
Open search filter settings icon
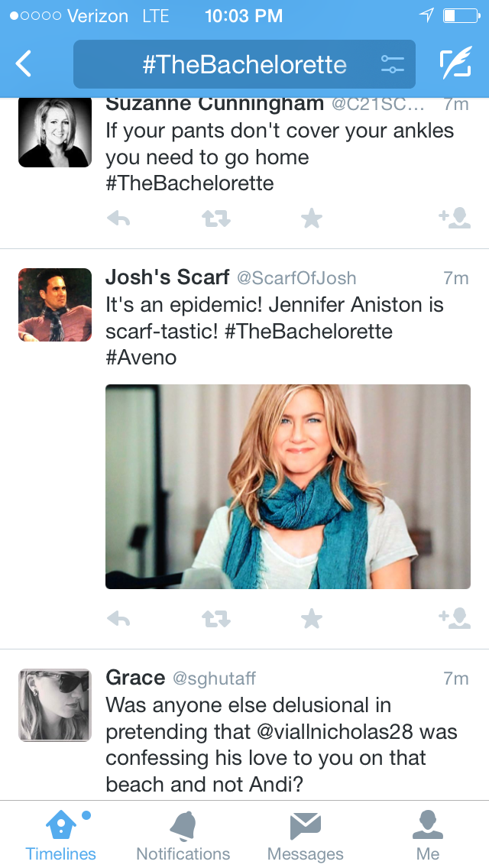pos(392,64)
